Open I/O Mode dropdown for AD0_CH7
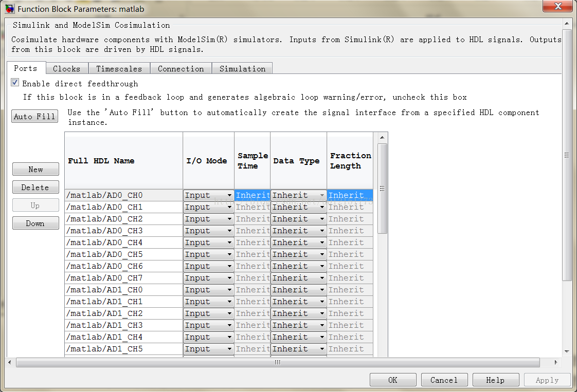577x392 pixels. 208,277
